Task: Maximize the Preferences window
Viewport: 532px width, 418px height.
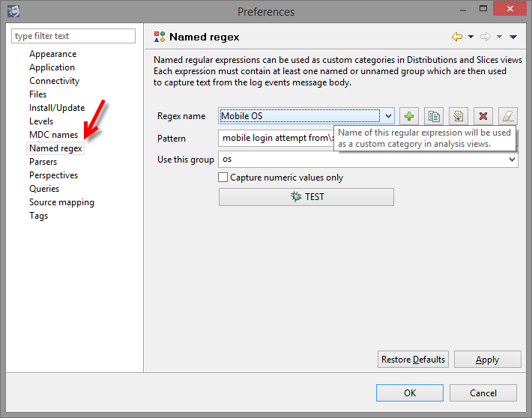Action: point(483,9)
